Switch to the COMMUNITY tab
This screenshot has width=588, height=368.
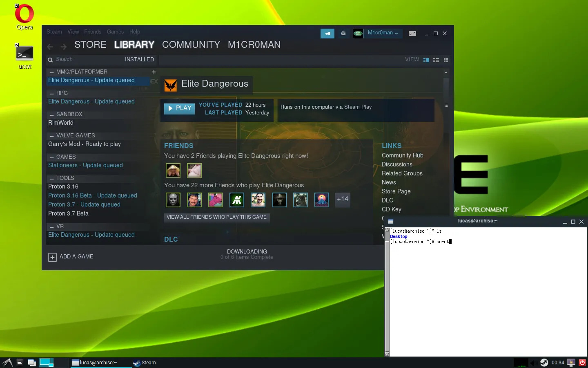(x=191, y=45)
